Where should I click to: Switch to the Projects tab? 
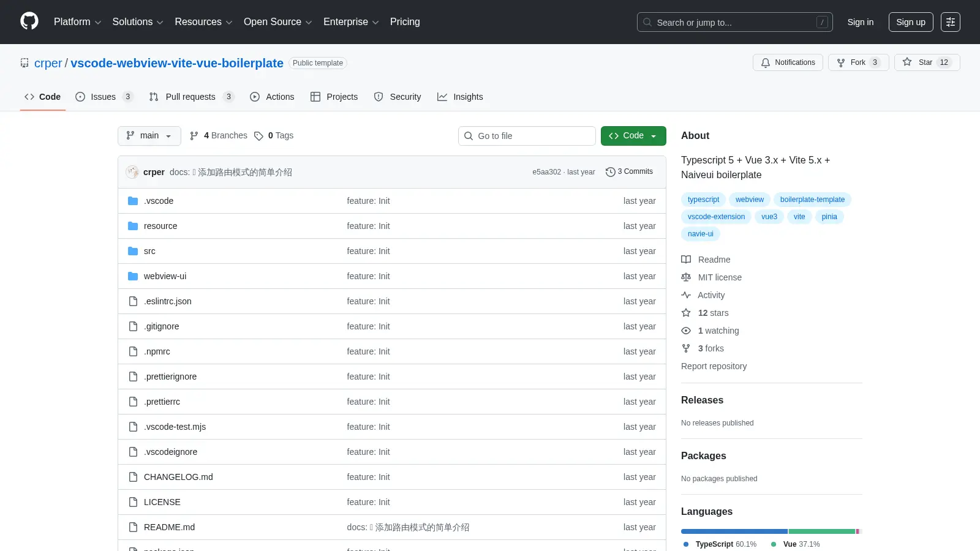(334, 97)
